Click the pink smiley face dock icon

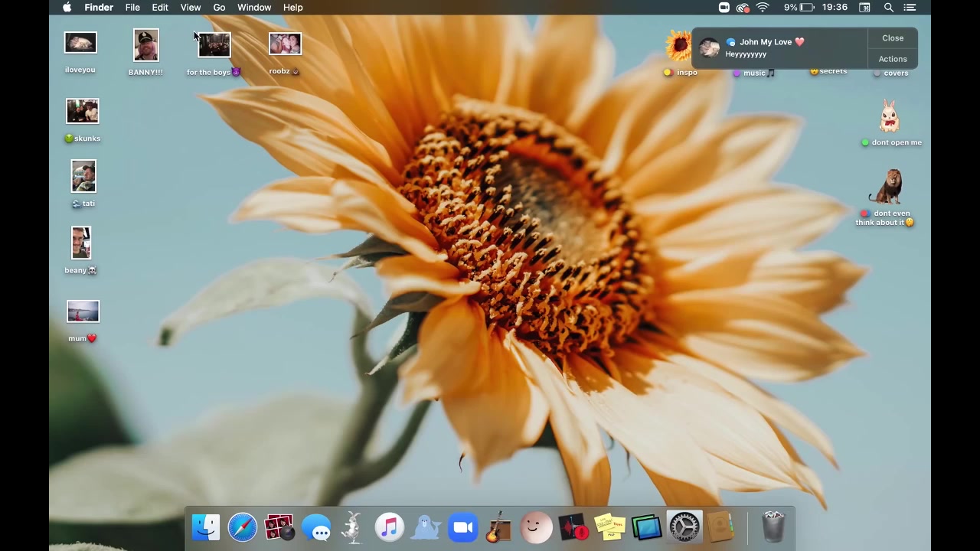click(x=536, y=527)
